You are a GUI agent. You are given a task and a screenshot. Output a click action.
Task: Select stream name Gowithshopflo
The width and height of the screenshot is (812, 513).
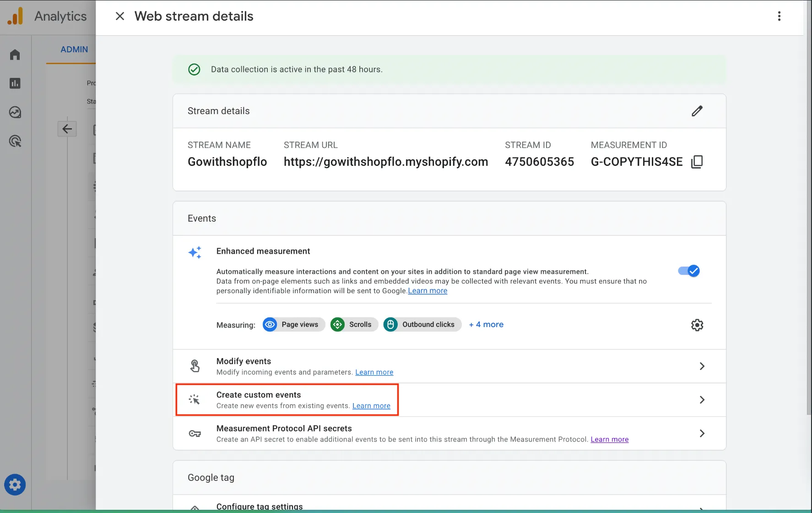tap(227, 162)
